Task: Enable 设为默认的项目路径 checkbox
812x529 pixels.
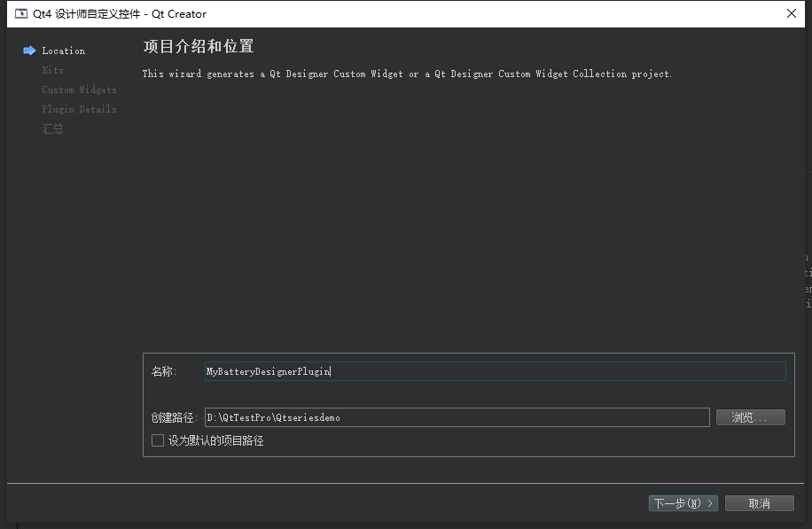Action: 158,440
